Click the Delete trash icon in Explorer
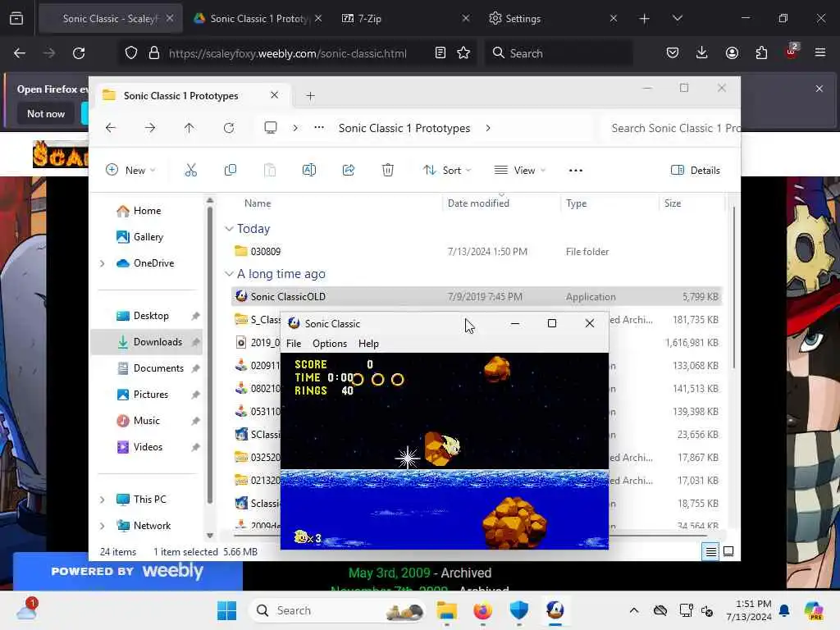Image resolution: width=840 pixels, height=630 pixels. [388, 171]
